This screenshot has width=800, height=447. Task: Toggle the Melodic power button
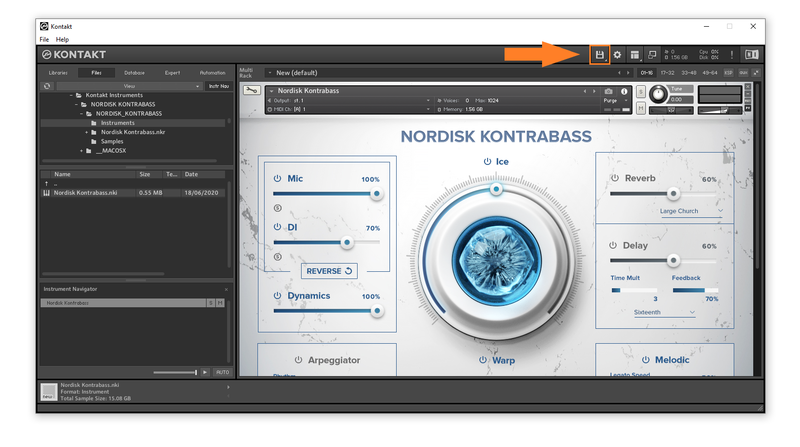click(645, 360)
